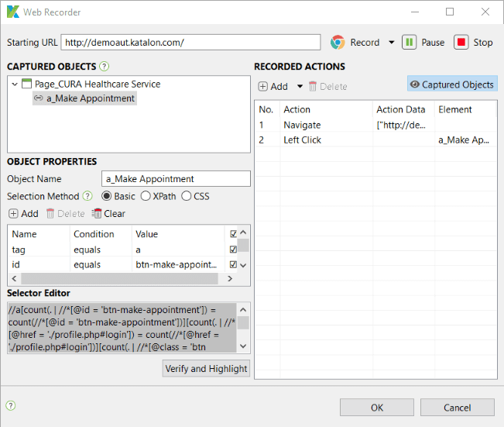
Task: Click the a_Make Ap... element cell
Action: [x=465, y=140]
